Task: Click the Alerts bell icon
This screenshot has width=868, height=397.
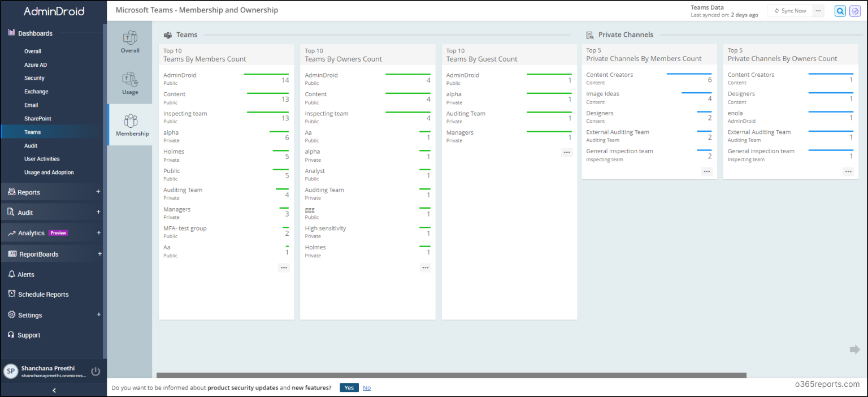Action: click(12, 274)
